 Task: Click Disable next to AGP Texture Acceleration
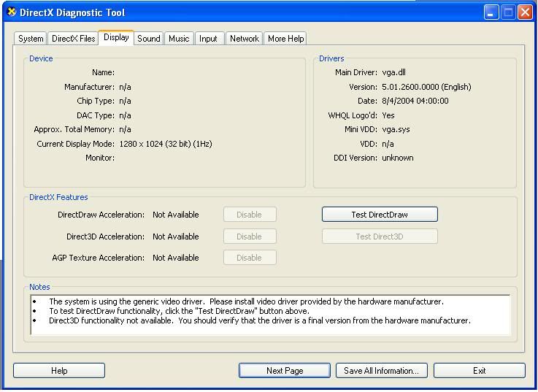pos(250,258)
